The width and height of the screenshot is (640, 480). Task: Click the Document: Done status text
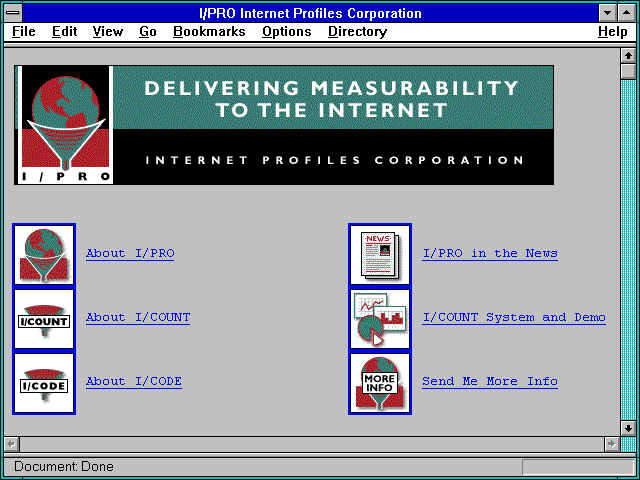click(64, 467)
